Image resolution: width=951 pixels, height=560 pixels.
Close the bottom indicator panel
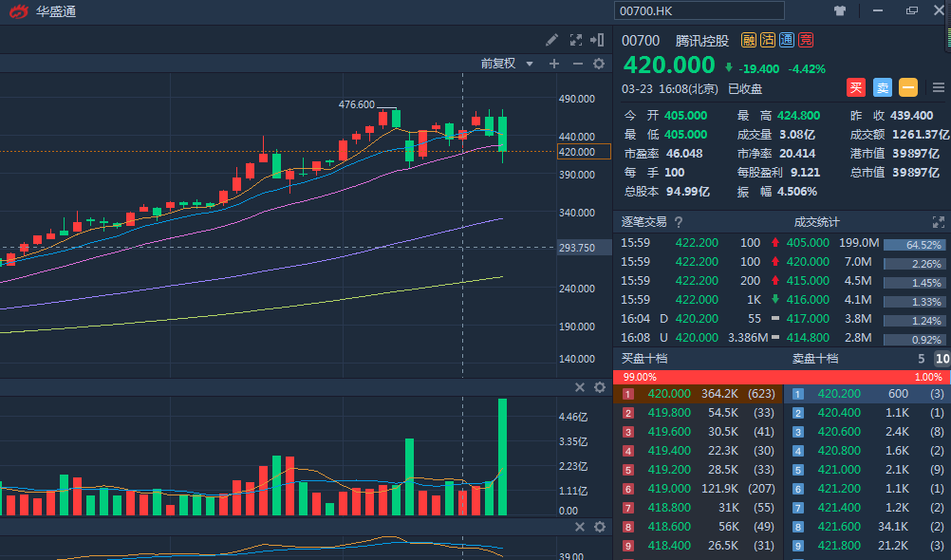pos(580,527)
